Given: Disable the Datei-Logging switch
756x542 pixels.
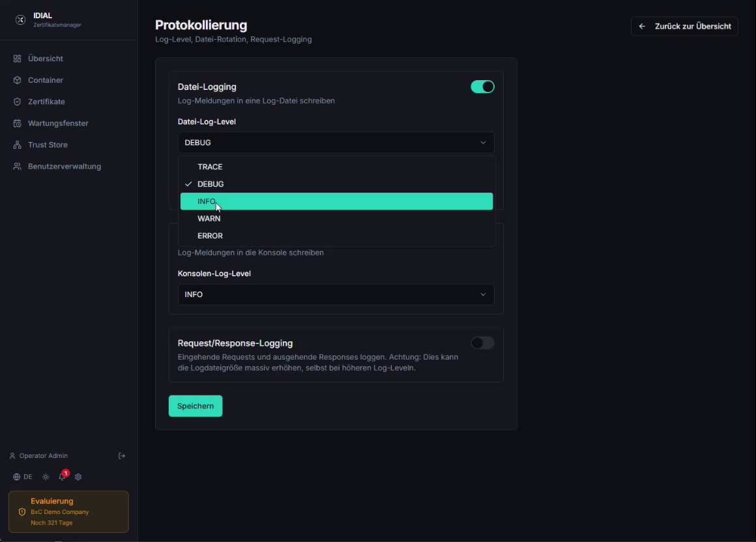Looking at the screenshot, I should [483, 87].
